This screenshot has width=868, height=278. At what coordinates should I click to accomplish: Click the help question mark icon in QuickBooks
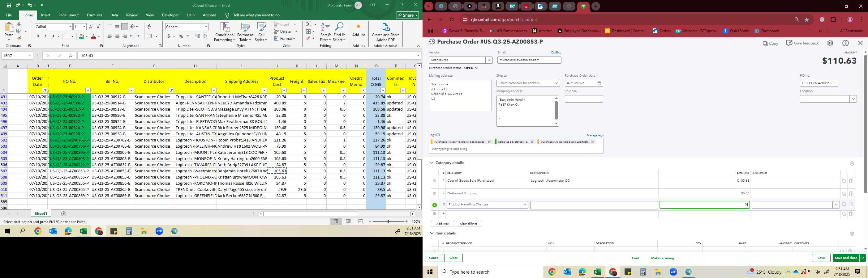click(845, 43)
